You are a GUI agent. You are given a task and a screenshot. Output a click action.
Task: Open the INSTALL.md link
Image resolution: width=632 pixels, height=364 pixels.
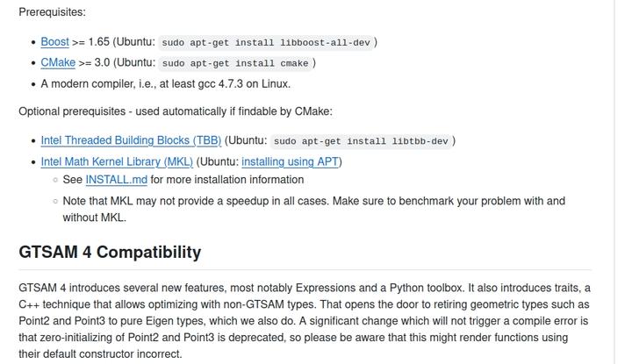pos(116,180)
